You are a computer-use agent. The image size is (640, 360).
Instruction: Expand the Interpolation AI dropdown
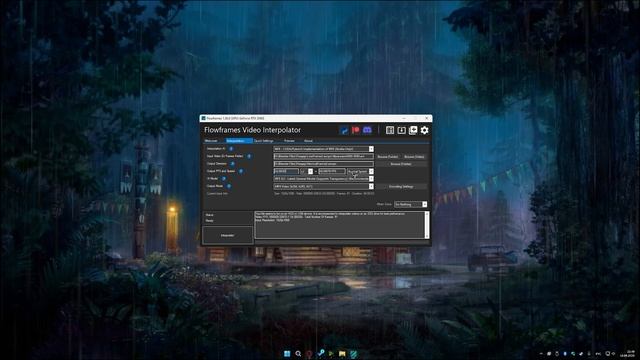(x=371, y=149)
